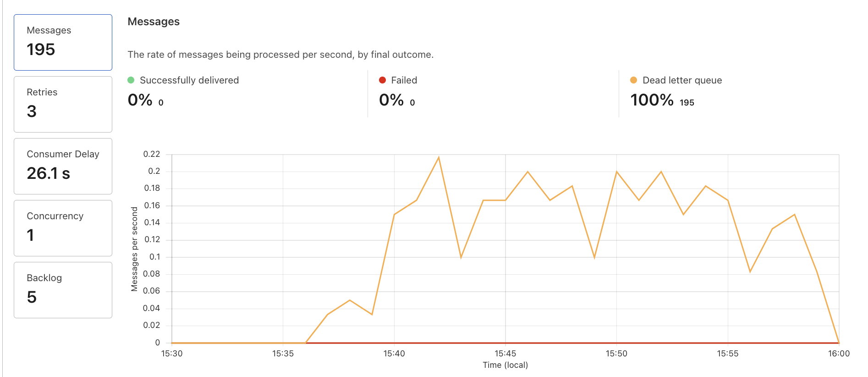Click the orange Dead letter queue dot
868x377 pixels.
point(634,80)
